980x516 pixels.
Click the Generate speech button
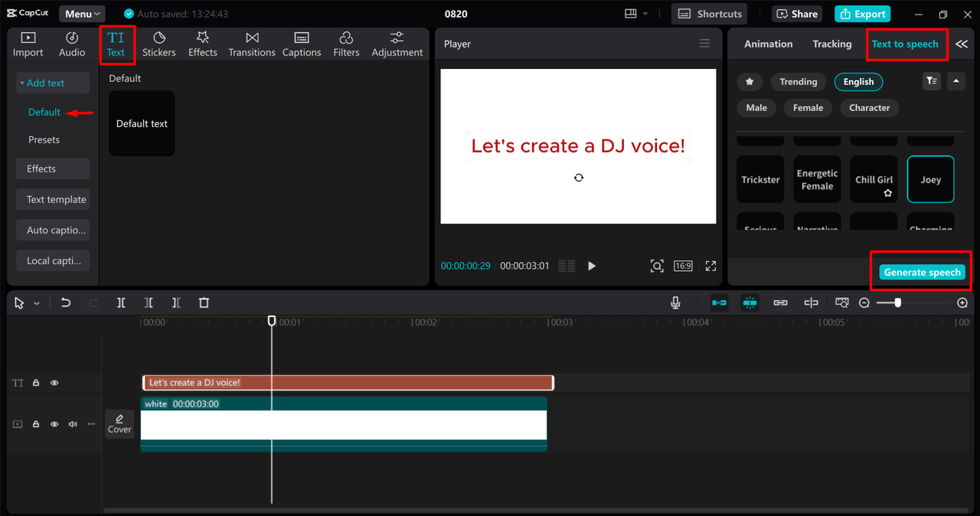click(922, 272)
